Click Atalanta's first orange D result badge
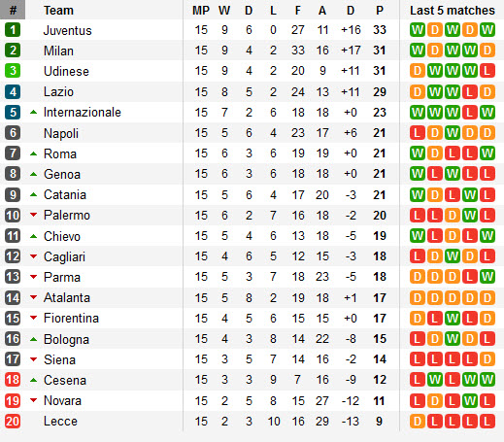The width and height of the screenshot is (504, 442). point(418,297)
